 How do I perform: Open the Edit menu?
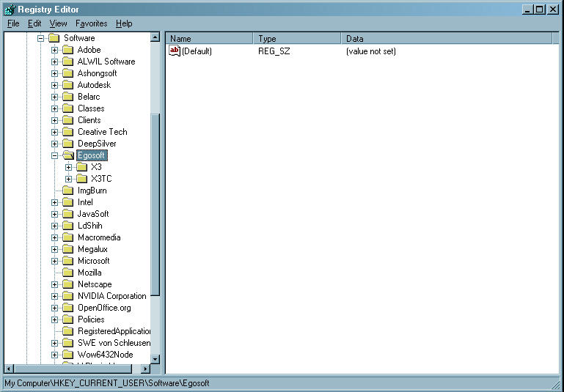pos(34,23)
